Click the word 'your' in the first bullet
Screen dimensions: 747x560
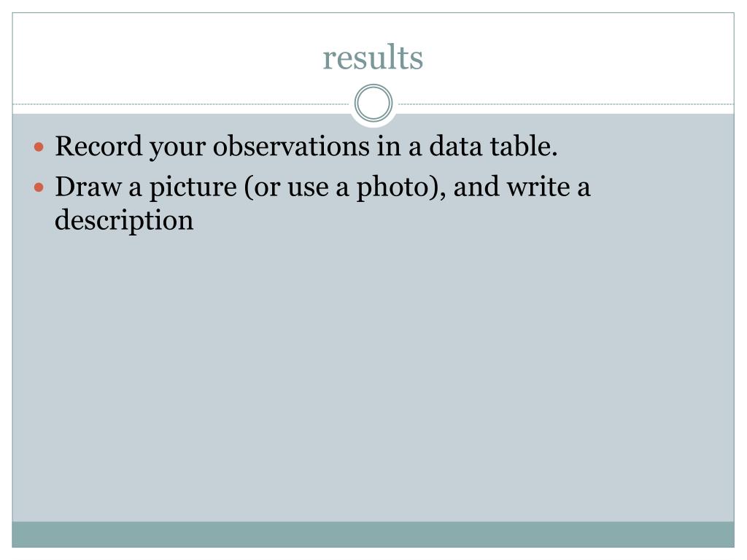[178, 147]
